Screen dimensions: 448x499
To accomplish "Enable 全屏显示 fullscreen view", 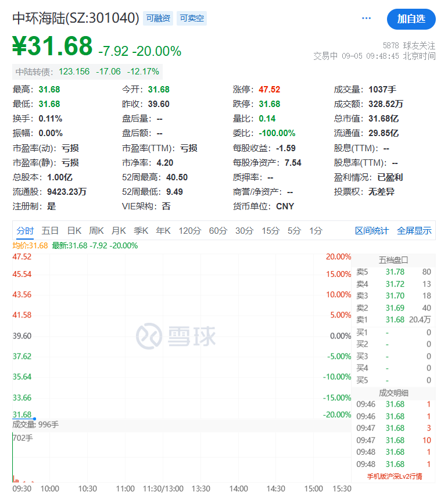I will [414, 231].
